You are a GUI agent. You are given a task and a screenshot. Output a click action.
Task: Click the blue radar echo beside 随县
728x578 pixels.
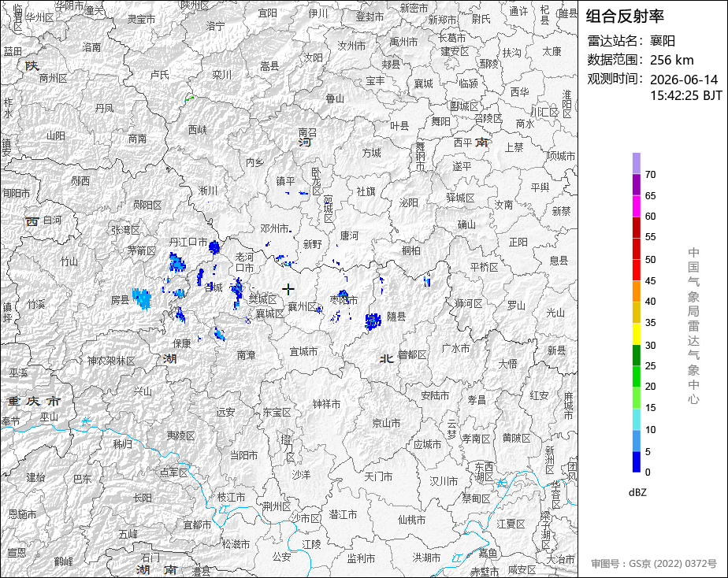pyautogui.click(x=373, y=321)
